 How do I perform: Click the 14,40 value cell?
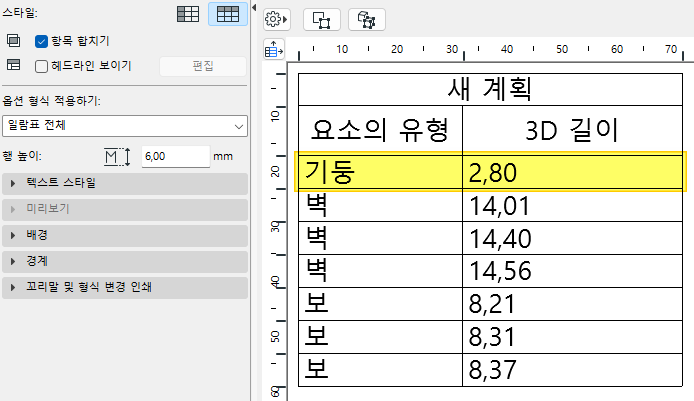click(572, 238)
